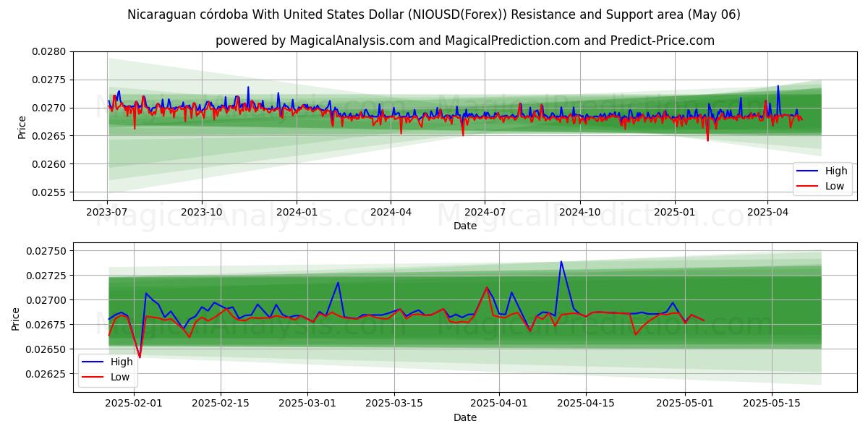The width and height of the screenshot is (868, 434).
Task: Click the 0.02625 y-axis tick label
Action: [x=47, y=374]
